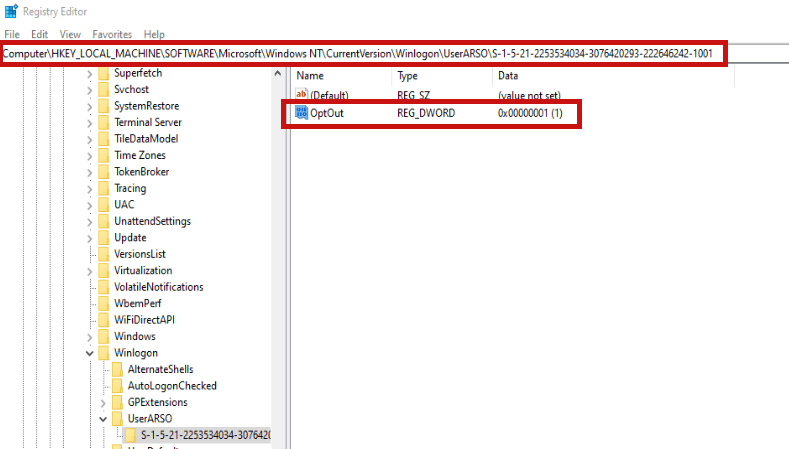This screenshot has height=449, width=789.
Task: Select the Winlogon folder icon
Action: click(x=104, y=353)
